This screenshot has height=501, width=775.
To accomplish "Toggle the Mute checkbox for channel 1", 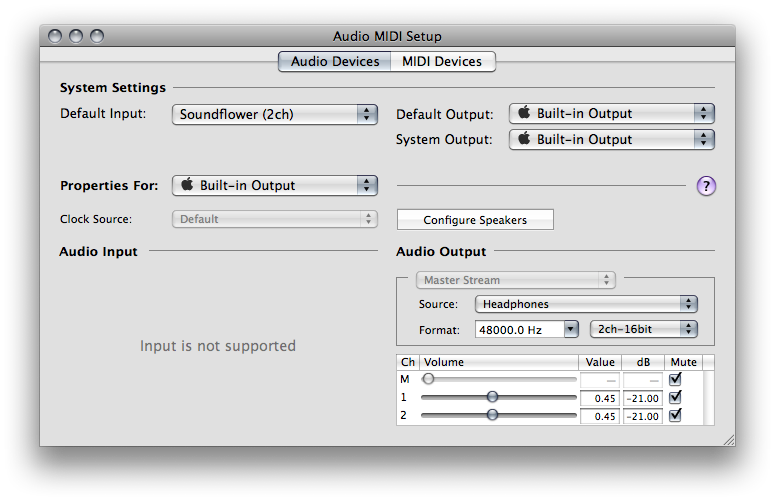I will click(675, 397).
